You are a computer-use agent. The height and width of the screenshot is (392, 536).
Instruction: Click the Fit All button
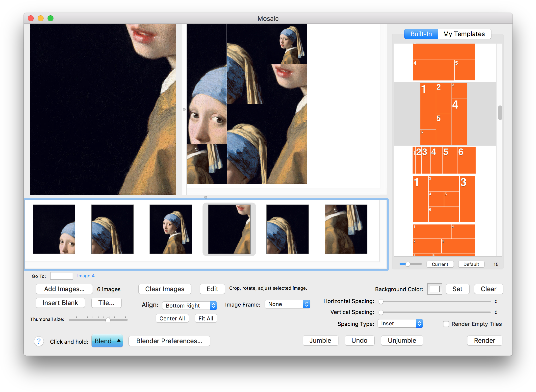(206, 318)
